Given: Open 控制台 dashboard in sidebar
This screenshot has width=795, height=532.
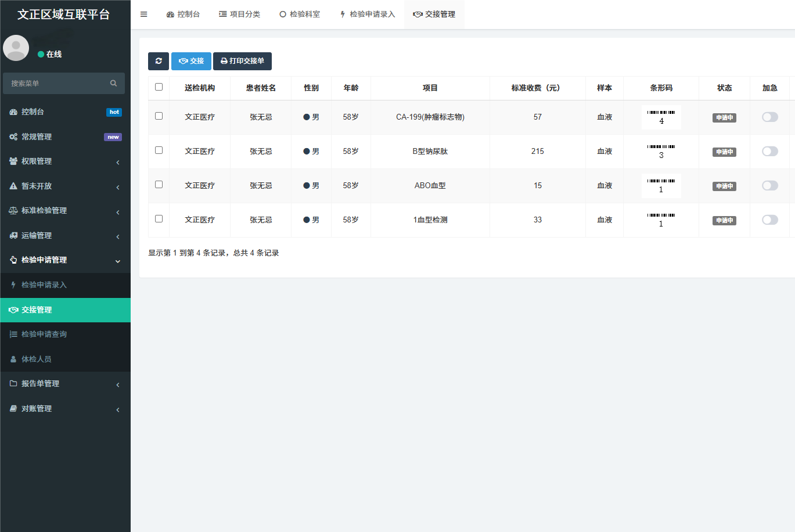Looking at the screenshot, I should [x=33, y=112].
